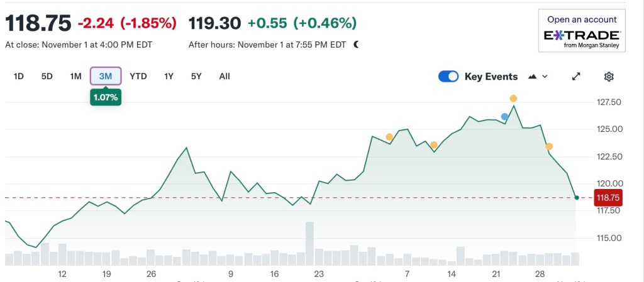Image resolution: width=644 pixels, height=282 pixels.
Task: Click the red 118.75 price label
Action: (x=608, y=197)
